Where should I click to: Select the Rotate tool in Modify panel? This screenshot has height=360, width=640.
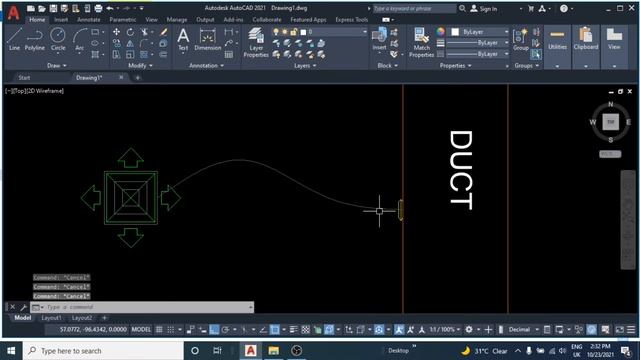tap(130, 32)
